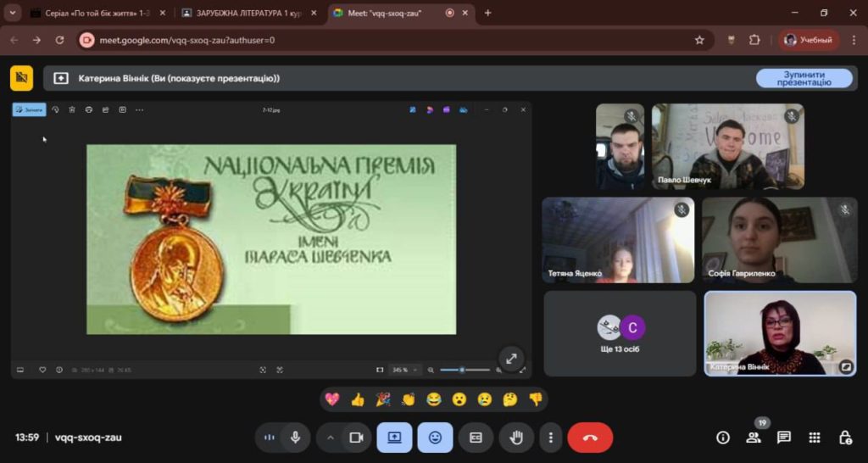The height and width of the screenshot is (463, 868).
Task: Click the red leave call button
Action: click(590, 438)
